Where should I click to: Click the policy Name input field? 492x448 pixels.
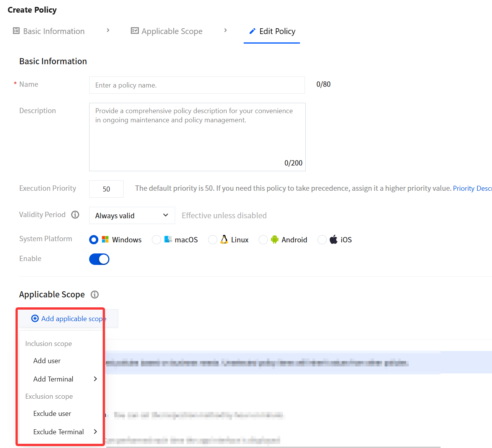197,85
